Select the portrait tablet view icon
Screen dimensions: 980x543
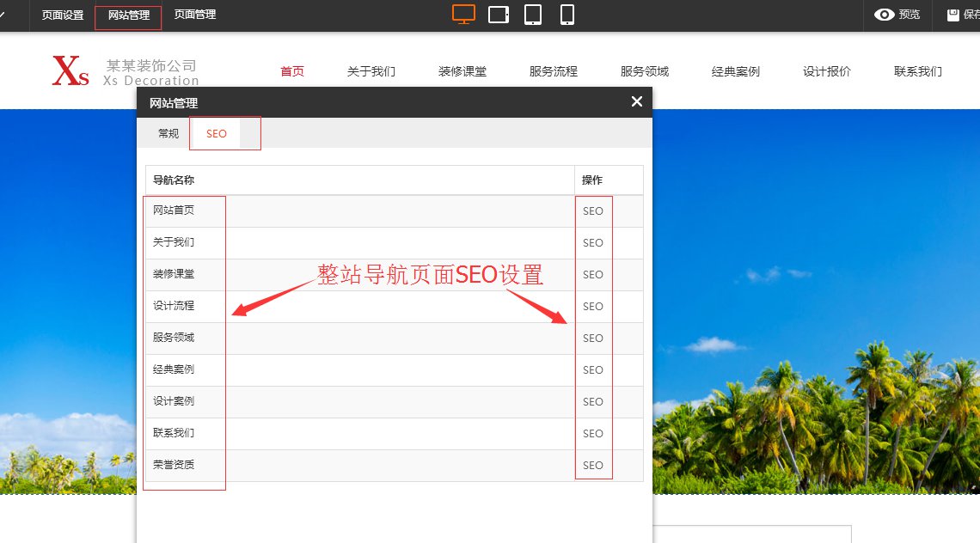pos(533,15)
